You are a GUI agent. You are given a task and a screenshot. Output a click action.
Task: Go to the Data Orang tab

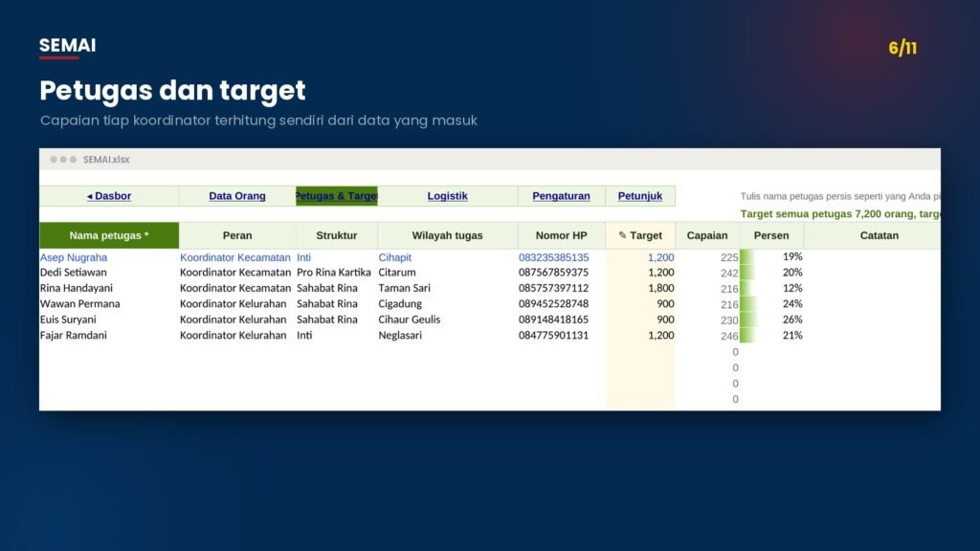coord(237,196)
